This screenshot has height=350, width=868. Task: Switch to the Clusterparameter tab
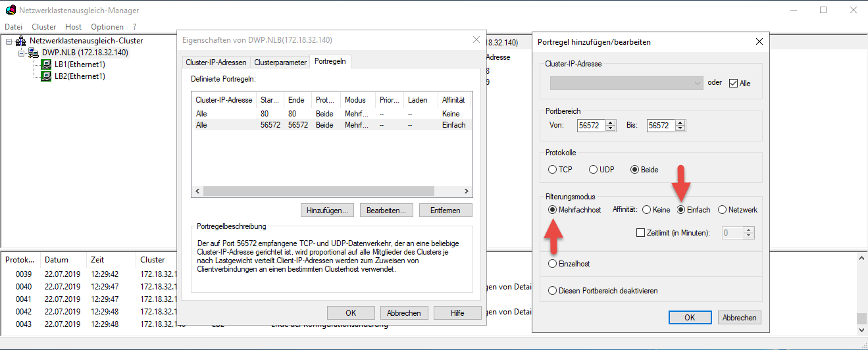tap(280, 63)
